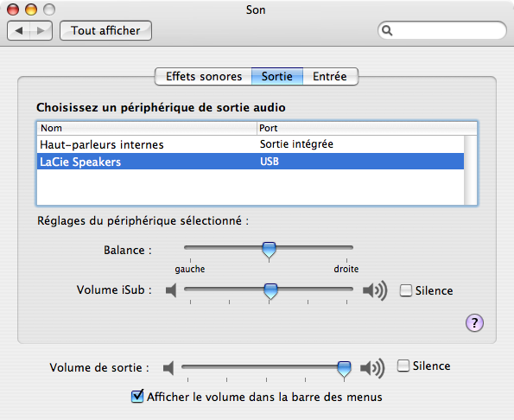Screen dimensions: 514x420
Task: Select Haut-parleurs internes output device
Action: tap(251, 144)
